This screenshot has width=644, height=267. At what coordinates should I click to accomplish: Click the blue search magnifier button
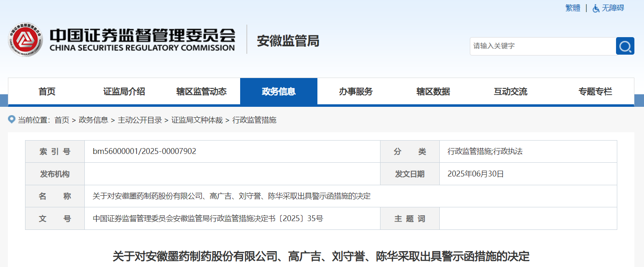625,46
